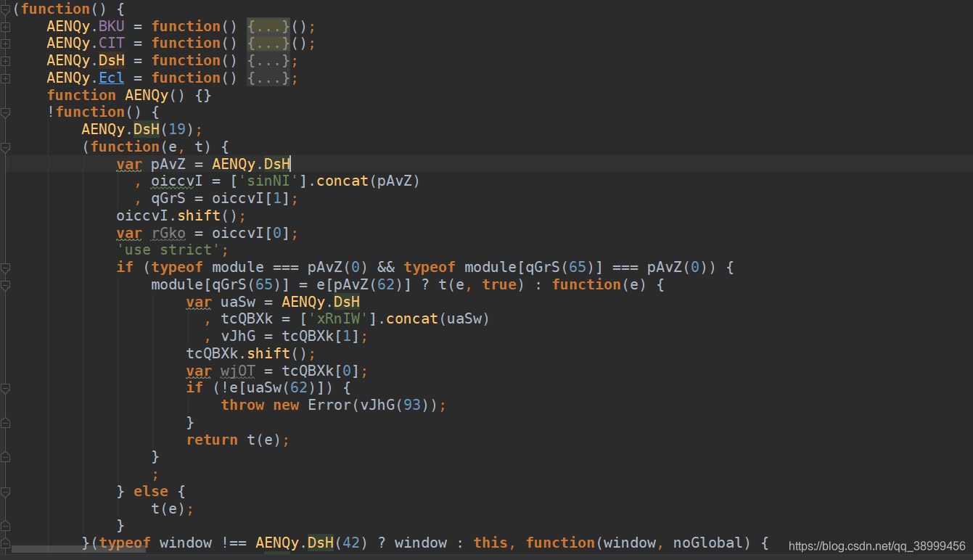The height and width of the screenshot is (560, 973).
Task: Click the BKU property name
Action: point(112,26)
